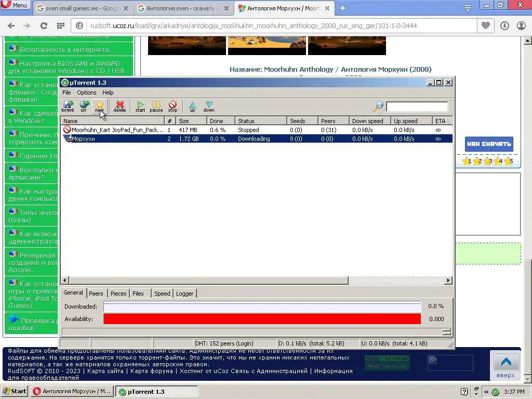This screenshot has width=532, height=399.
Task: Expand hidden tray icons chevron
Action: (x=486, y=392)
